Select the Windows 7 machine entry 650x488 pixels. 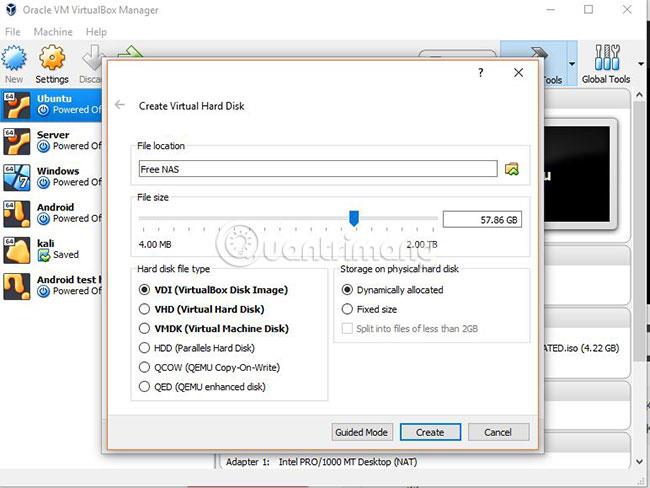(51, 177)
